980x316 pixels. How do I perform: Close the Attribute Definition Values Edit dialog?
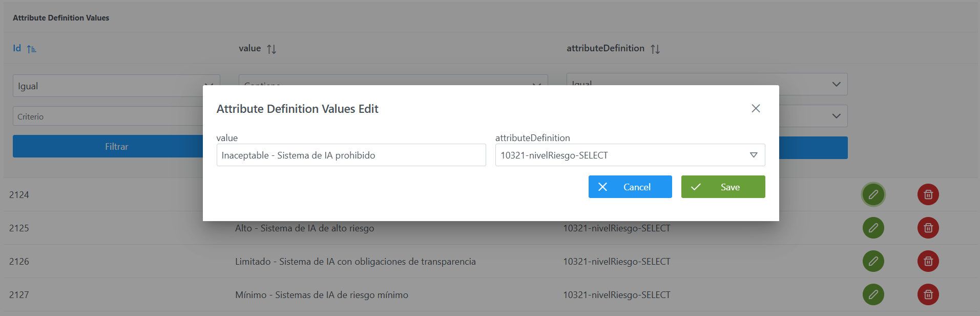tap(756, 108)
